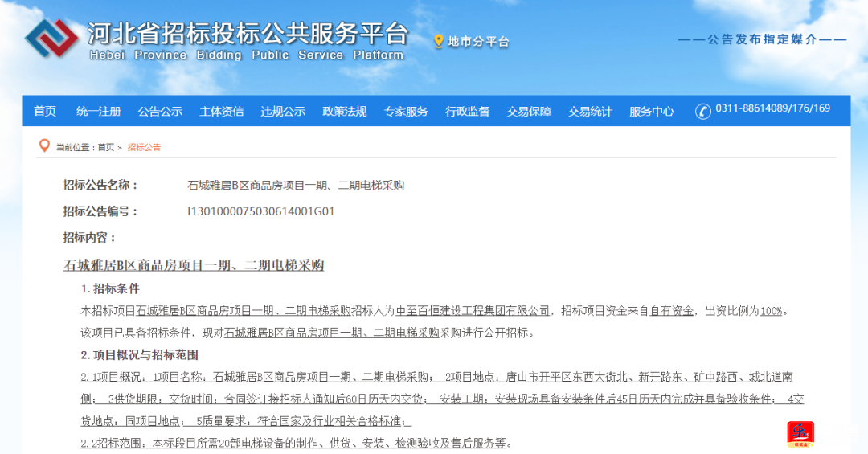Open the 地市分平台 city sub-platform selector
Screen dimensions: 868x454
(478, 42)
